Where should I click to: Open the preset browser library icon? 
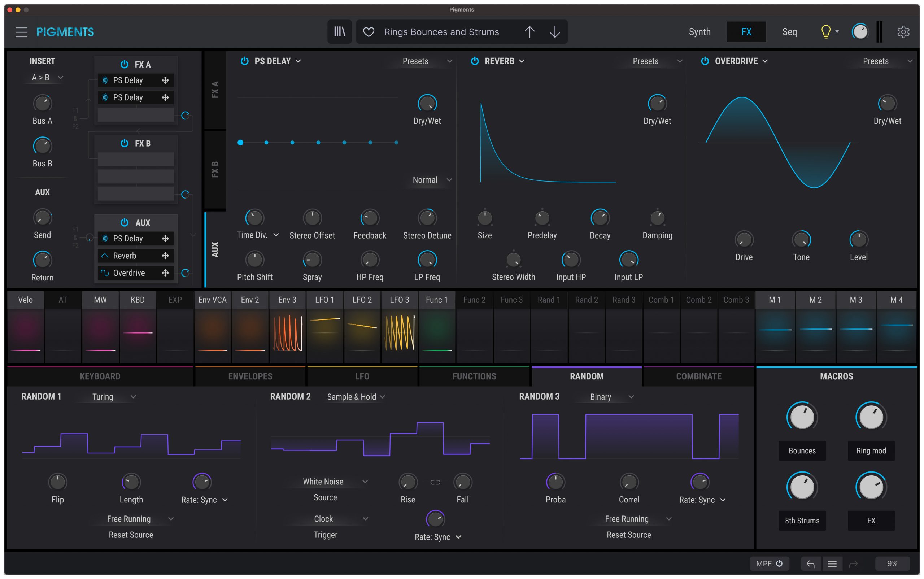tap(339, 32)
